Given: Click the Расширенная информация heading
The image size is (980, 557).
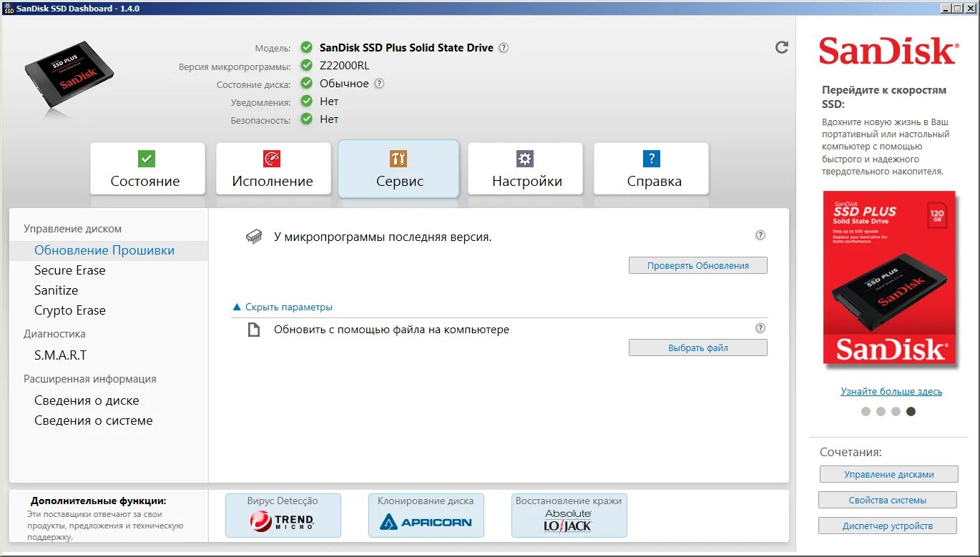Looking at the screenshot, I should point(89,379).
